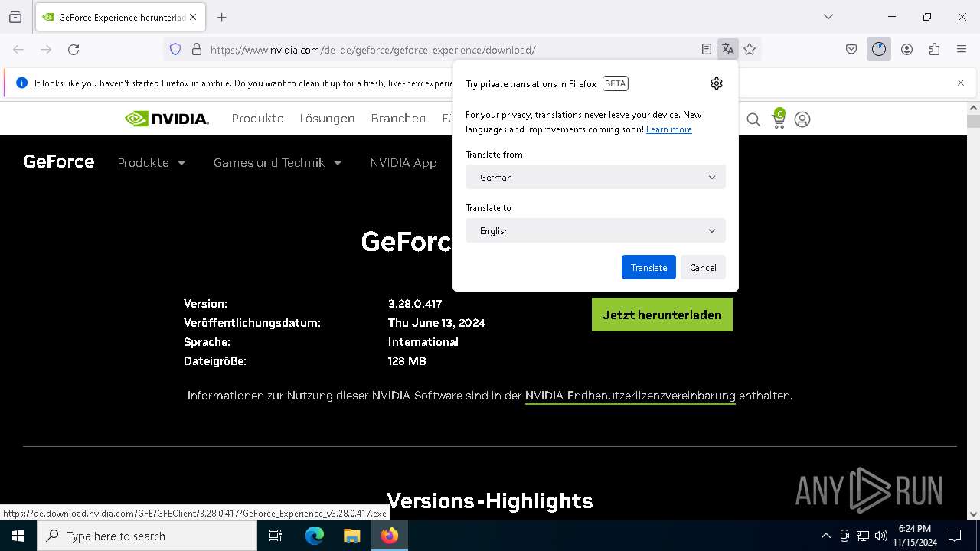Image resolution: width=980 pixels, height=551 pixels.
Task: Click the NVIDIA logo
Action: coord(167,119)
